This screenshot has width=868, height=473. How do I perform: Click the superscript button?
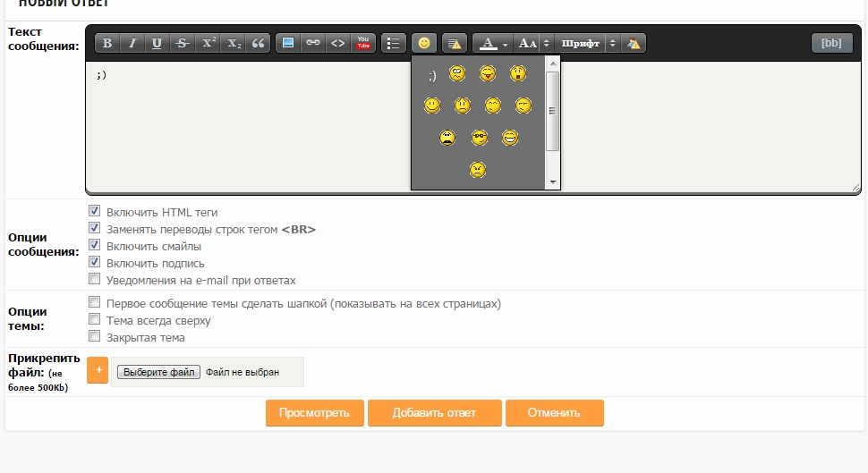tap(208, 43)
